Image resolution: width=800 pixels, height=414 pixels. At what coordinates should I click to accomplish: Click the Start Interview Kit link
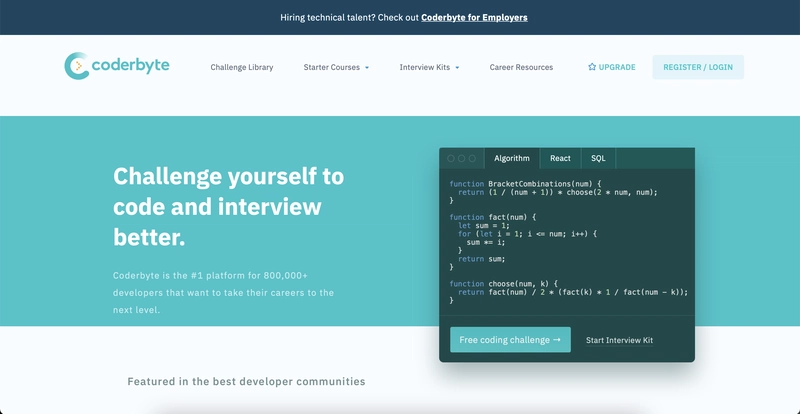click(x=619, y=340)
